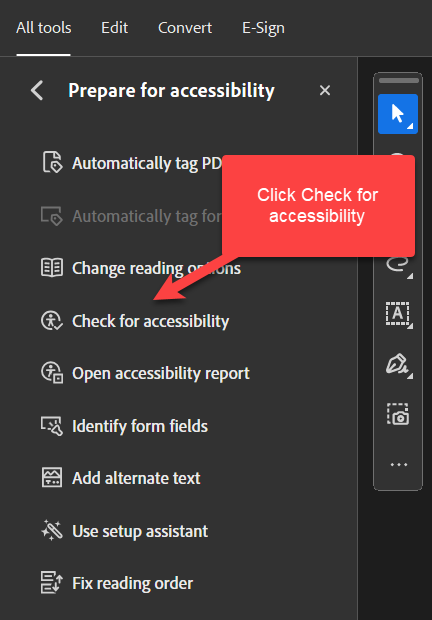
Task: Choose the fill and sign pen tool
Action: 398,365
